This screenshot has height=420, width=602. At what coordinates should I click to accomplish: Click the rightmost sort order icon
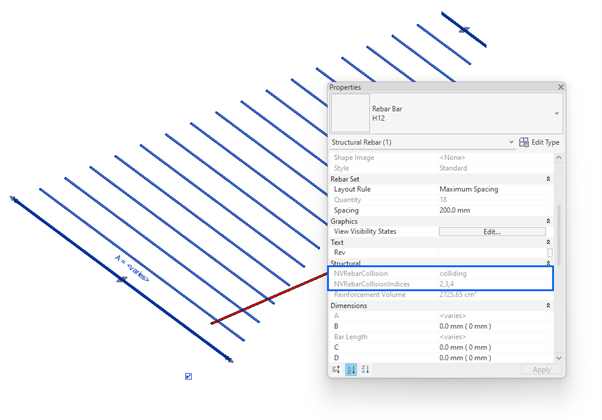tap(366, 369)
